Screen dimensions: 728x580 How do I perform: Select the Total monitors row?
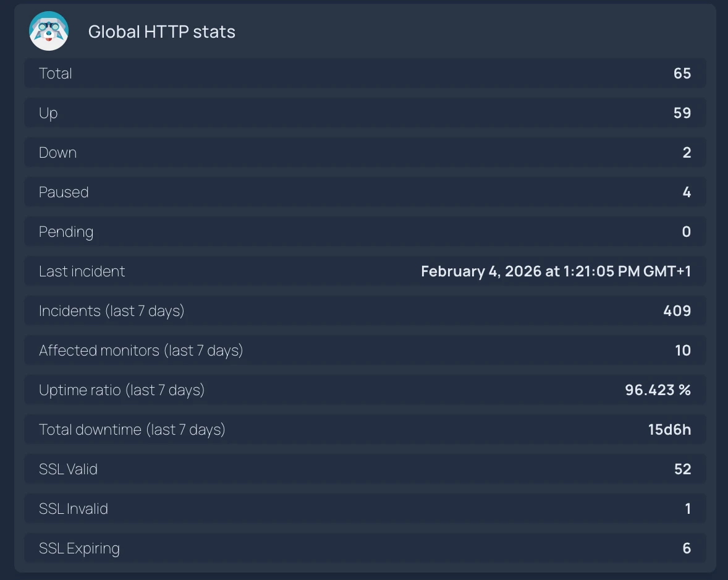point(365,74)
